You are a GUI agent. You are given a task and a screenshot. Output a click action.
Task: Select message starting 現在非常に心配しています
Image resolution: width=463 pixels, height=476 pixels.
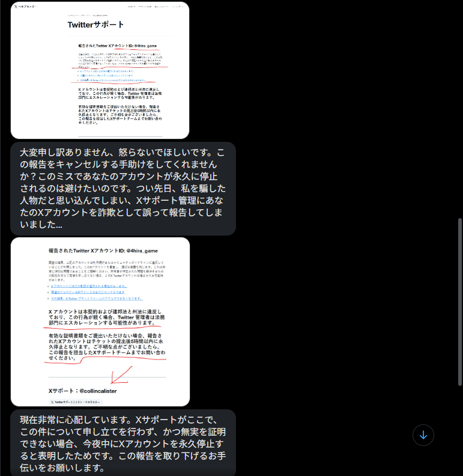tap(123, 443)
